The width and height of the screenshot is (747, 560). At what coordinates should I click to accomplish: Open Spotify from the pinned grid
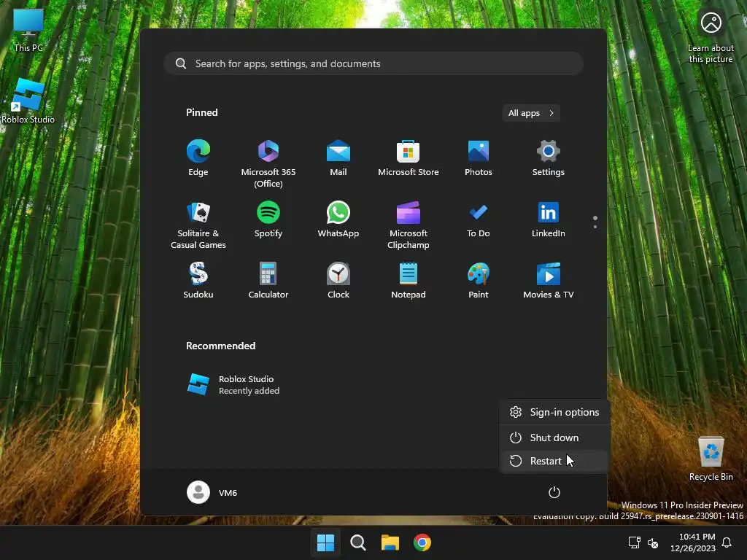tap(268, 219)
